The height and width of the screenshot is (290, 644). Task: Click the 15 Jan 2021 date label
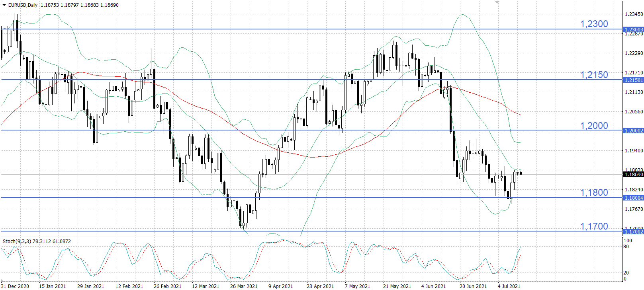[x=53, y=286]
